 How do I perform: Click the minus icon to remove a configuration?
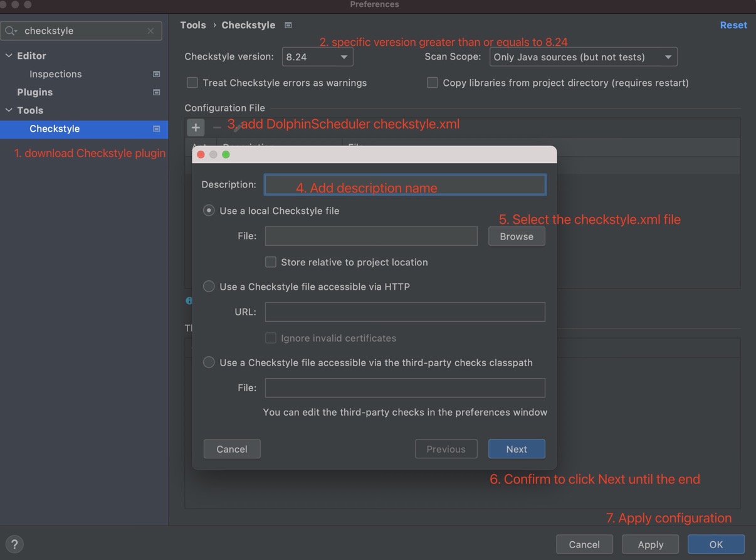(216, 128)
